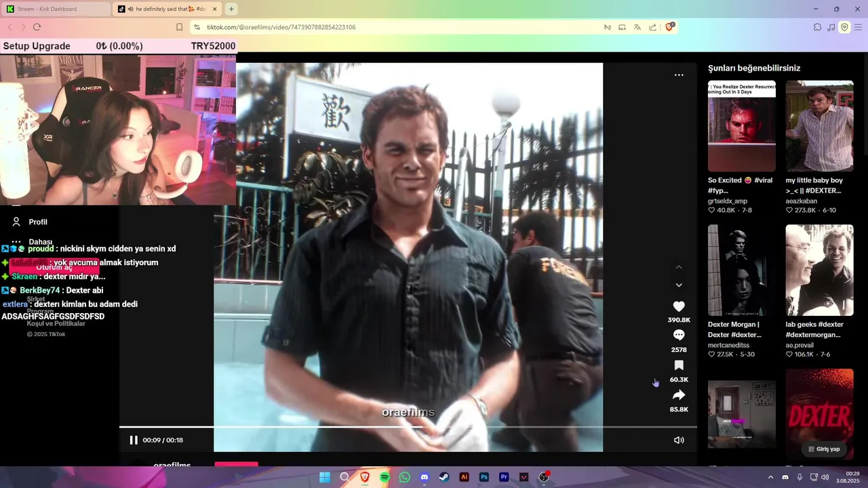Open WhatsApp from the taskbar
Screen dimensions: 868x488
(405, 477)
